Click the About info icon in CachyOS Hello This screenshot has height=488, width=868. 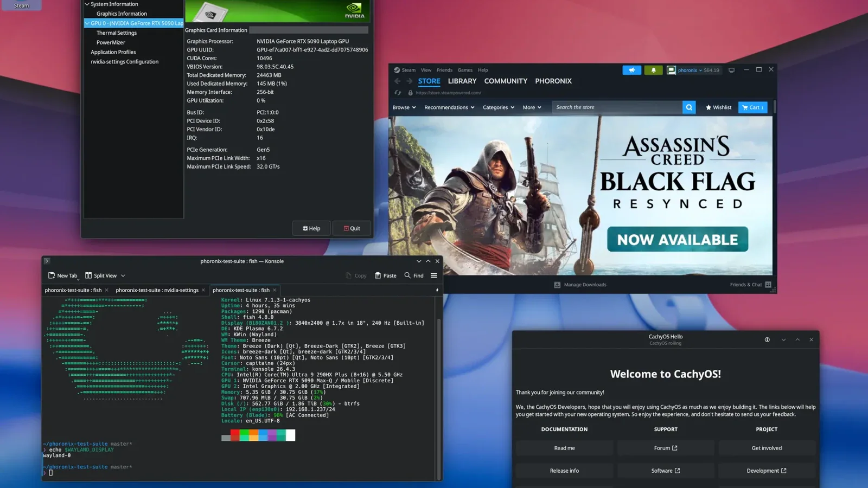pos(767,339)
